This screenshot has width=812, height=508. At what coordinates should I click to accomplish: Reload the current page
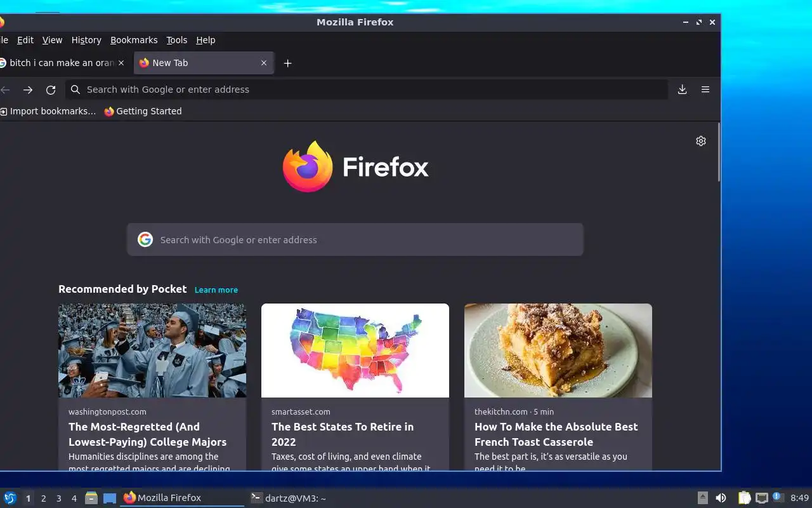coord(51,90)
